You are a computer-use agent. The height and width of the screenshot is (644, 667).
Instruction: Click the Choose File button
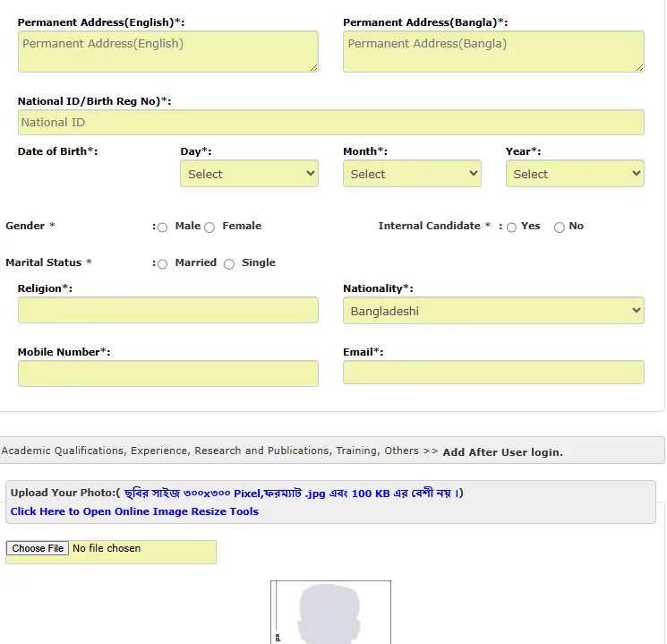coord(38,548)
